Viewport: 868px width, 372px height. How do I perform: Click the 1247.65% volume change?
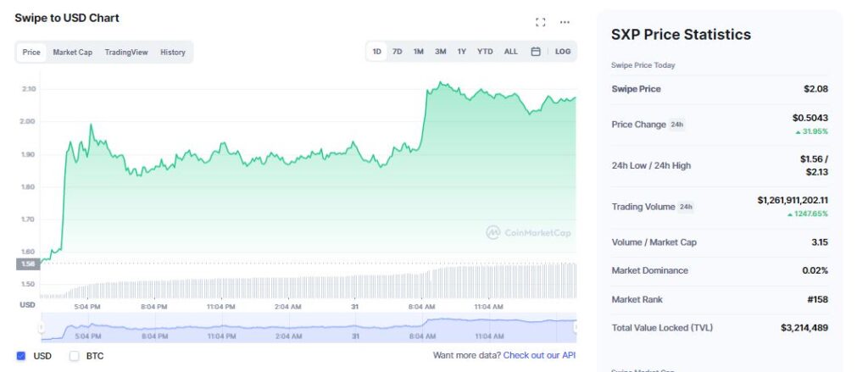click(808, 214)
